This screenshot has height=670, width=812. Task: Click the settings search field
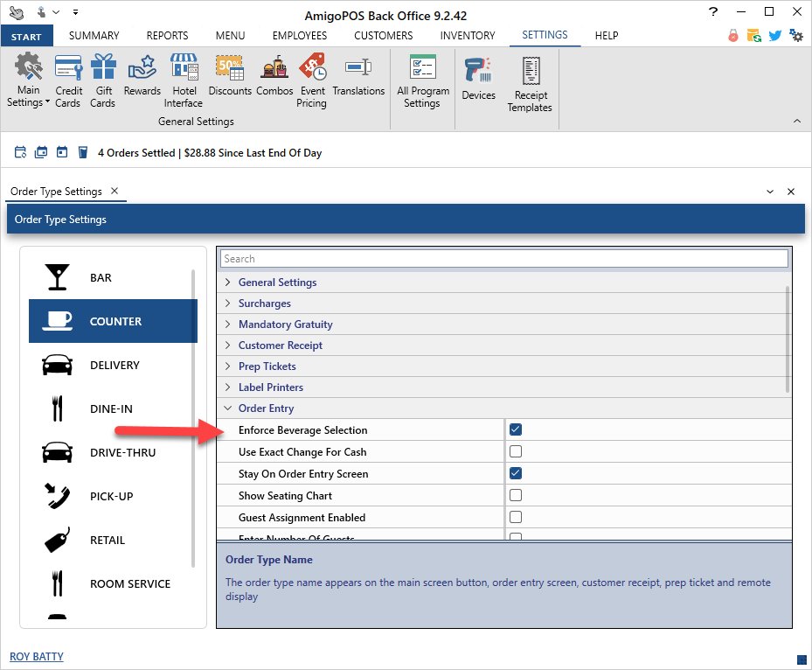pos(503,259)
